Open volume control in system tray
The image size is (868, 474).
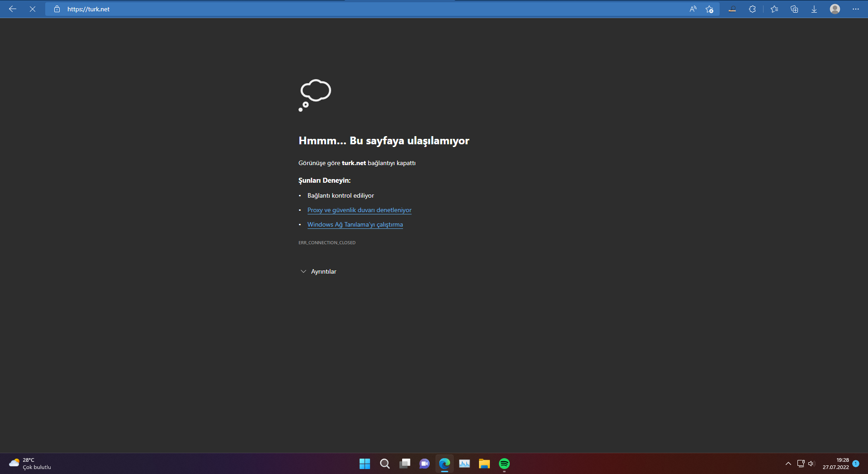(811, 464)
